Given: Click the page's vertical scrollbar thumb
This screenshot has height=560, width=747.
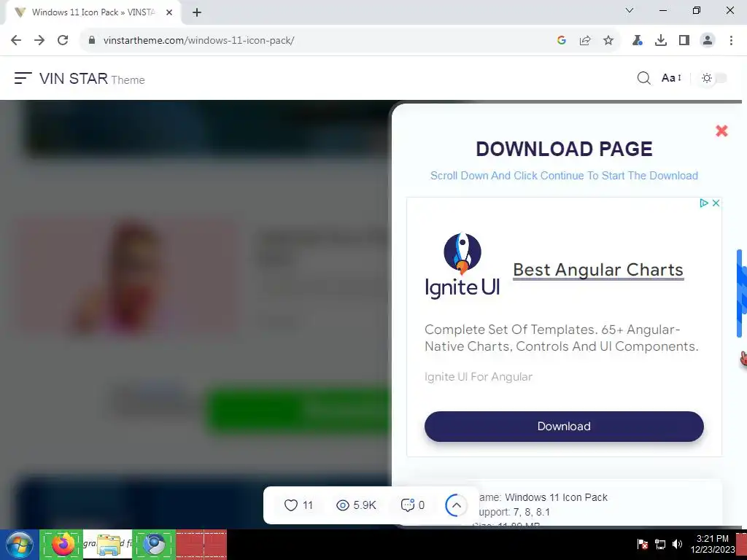Looking at the screenshot, I should click(x=740, y=293).
